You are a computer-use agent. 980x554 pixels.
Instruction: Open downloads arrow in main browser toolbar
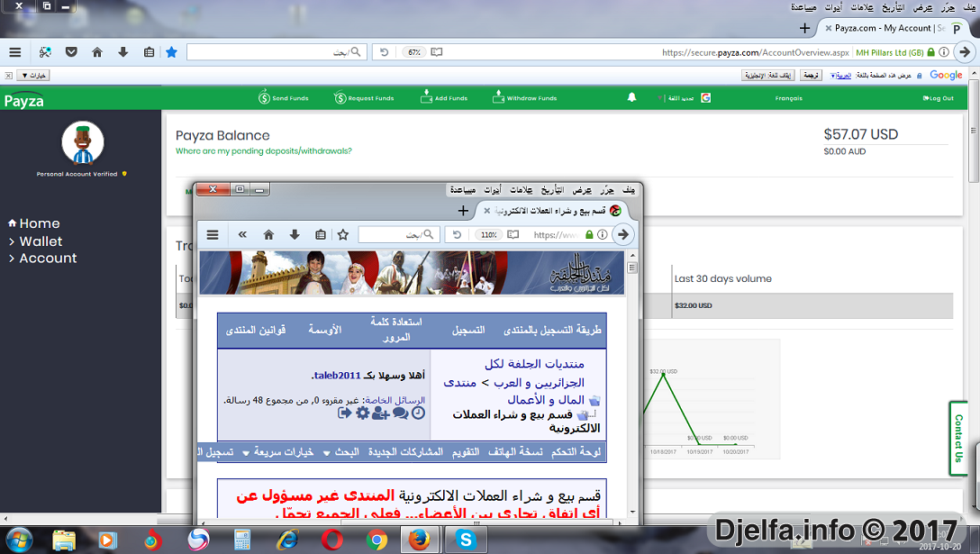pos(123,52)
